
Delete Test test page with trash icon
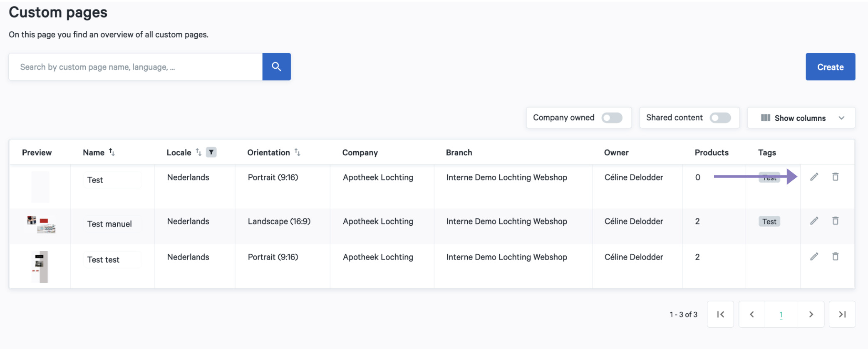(835, 257)
